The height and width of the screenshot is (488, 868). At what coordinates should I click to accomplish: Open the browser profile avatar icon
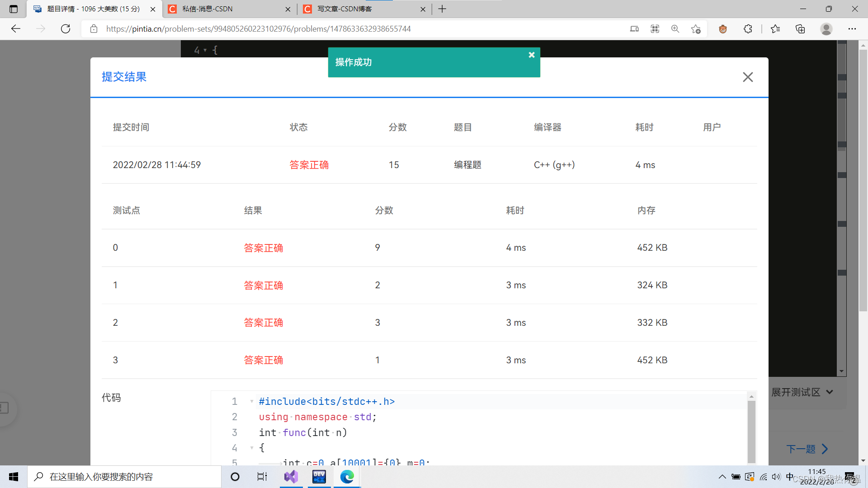(x=826, y=29)
